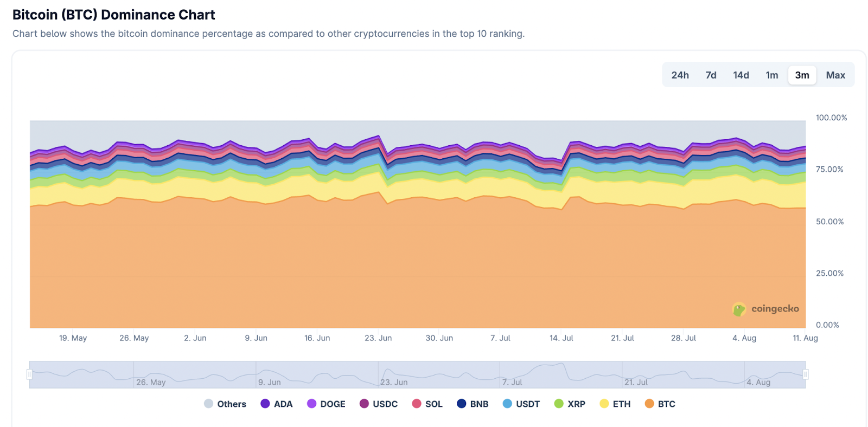Click the right range selector handle
868x427 pixels.
805,373
